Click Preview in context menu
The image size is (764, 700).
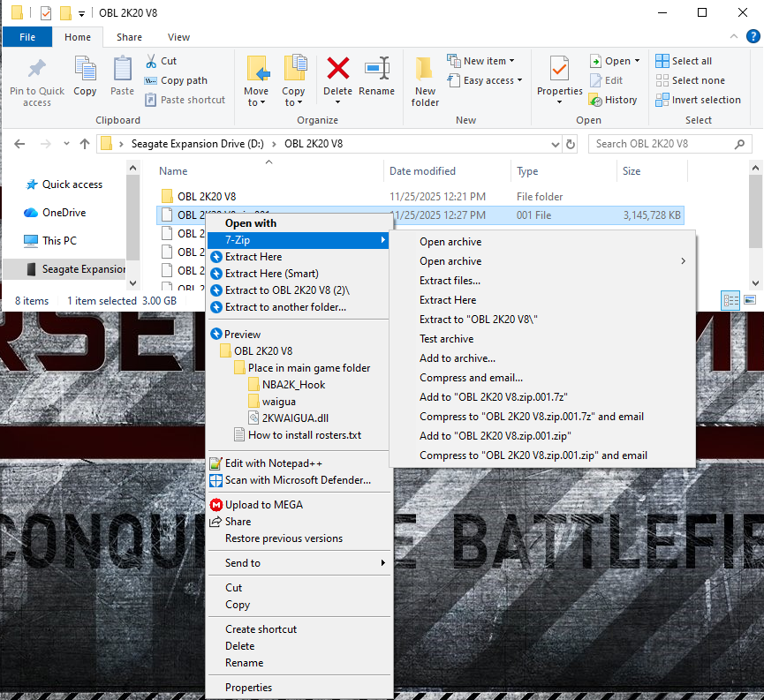coord(242,335)
